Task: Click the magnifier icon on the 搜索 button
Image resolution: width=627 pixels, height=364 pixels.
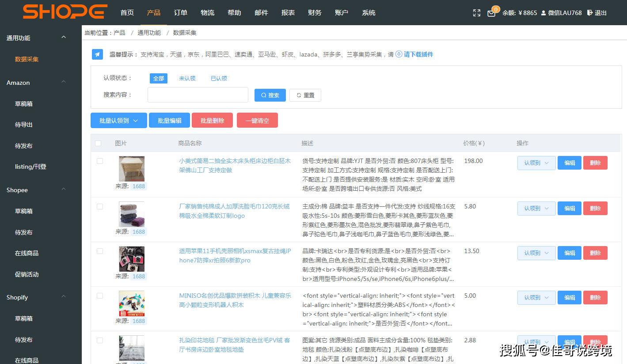Action: tap(263, 95)
